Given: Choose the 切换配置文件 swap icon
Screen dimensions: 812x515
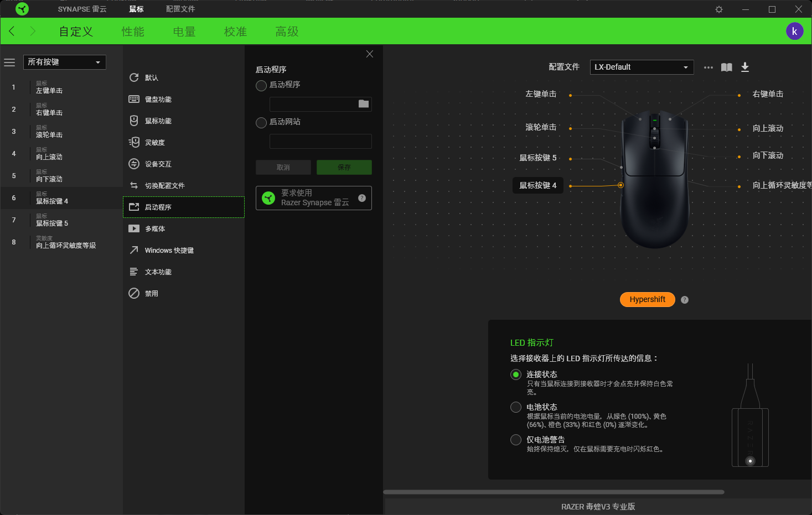Looking at the screenshot, I should pyautogui.click(x=134, y=185).
